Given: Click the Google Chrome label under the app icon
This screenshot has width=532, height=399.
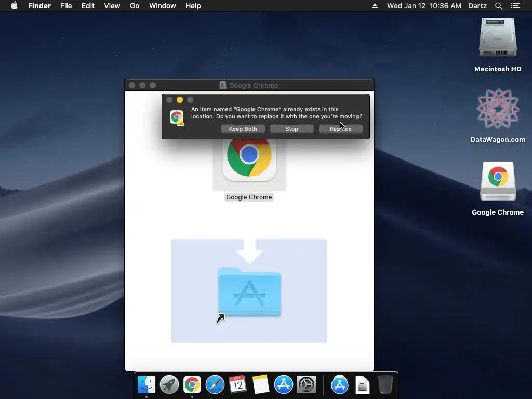Looking at the screenshot, I should pyautogui.click(x=249, y=197).
